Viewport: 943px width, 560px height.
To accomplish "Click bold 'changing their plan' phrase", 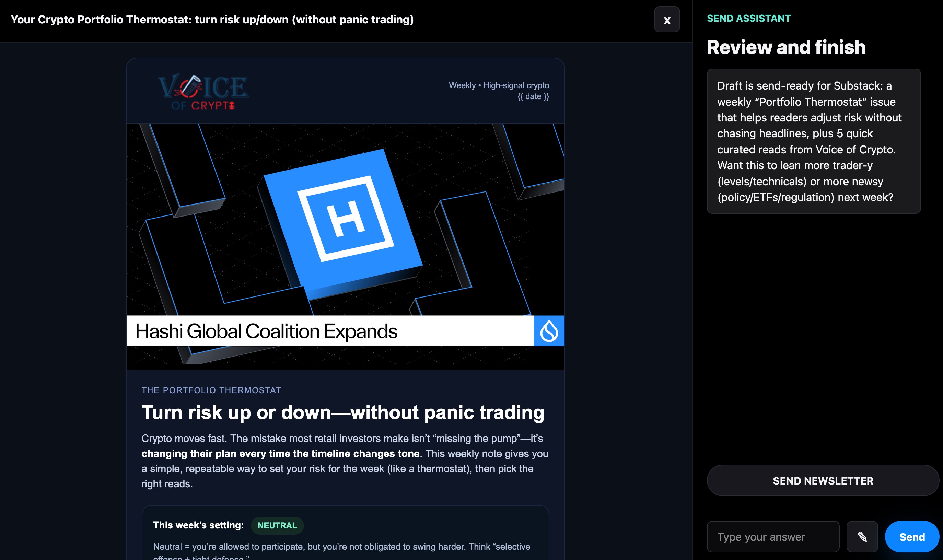I will (280, 453).
